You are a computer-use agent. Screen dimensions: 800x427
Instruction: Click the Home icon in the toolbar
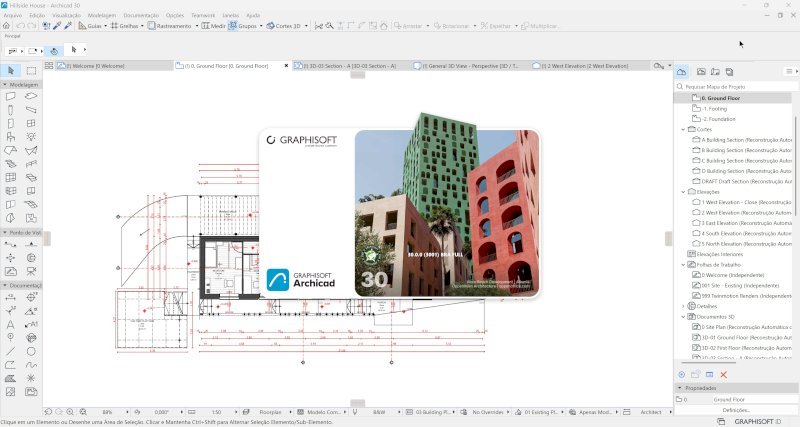point(6,26)
